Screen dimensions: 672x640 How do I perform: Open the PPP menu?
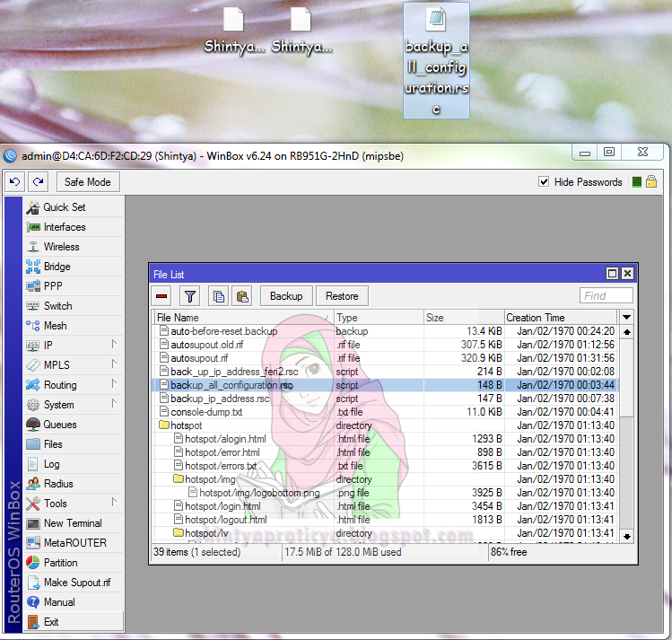point(74,286)
